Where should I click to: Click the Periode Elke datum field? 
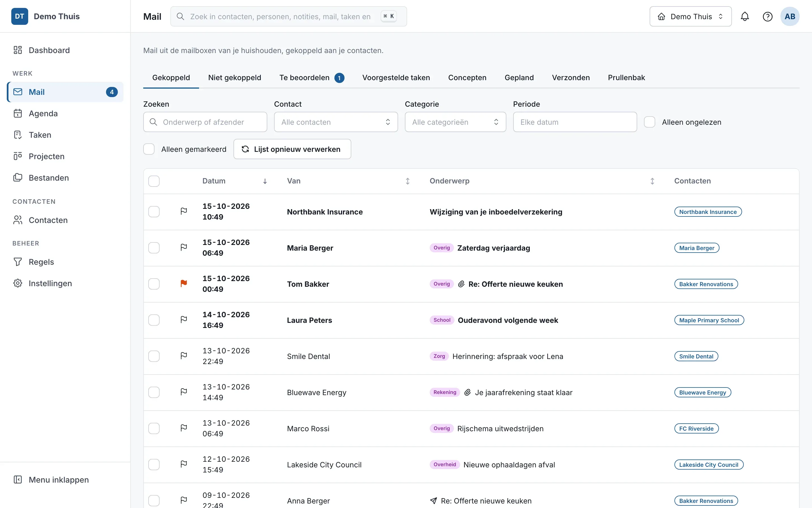click(575, 122)
